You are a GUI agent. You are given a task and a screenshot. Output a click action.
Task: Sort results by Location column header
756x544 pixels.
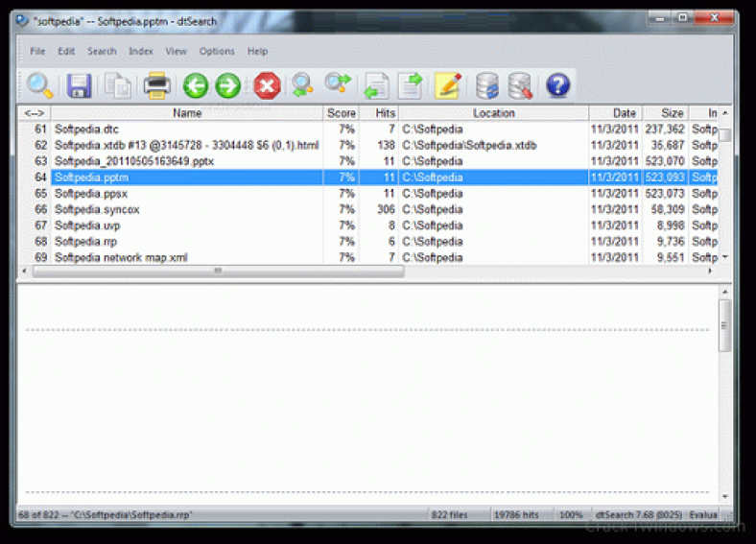(x=494, y=113)
